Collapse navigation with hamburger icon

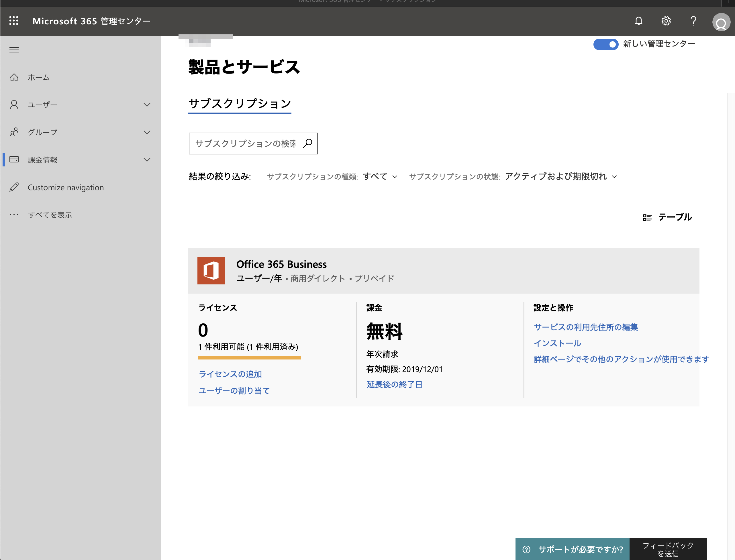[x=14, y=50]
